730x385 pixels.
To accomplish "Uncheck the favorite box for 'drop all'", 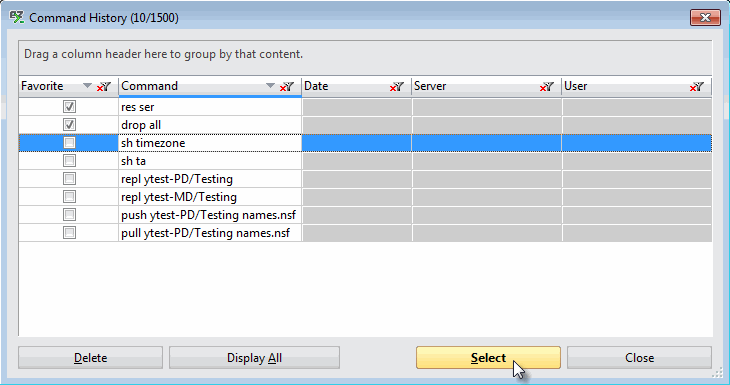I will (69, 125).
